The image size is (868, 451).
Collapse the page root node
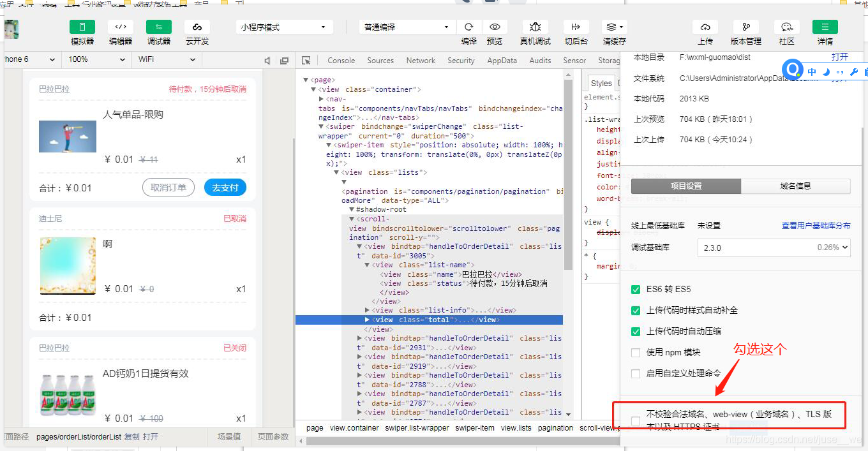pyautogui.click(x=306, y=80)
